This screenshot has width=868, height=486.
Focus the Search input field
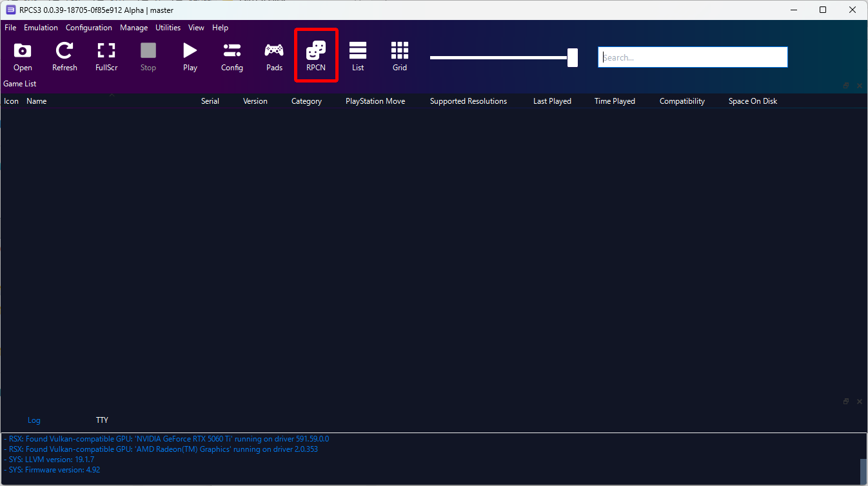693,57
